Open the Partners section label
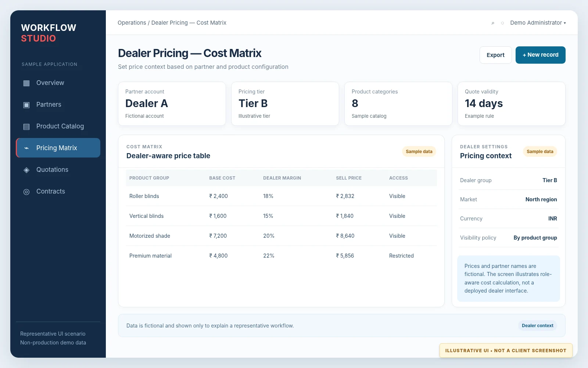The width and height of the screenshot is (588, 368). coord(49,105)
